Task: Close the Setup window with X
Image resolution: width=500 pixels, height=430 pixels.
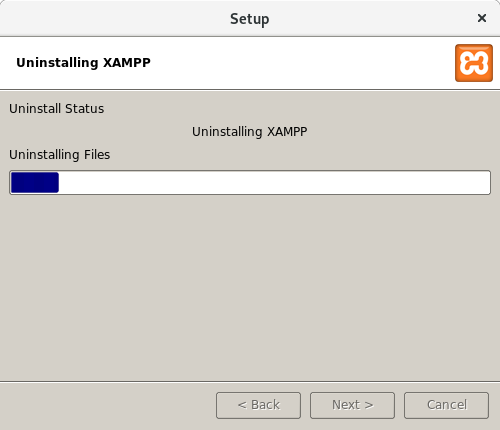Action: tap(482, 18)
